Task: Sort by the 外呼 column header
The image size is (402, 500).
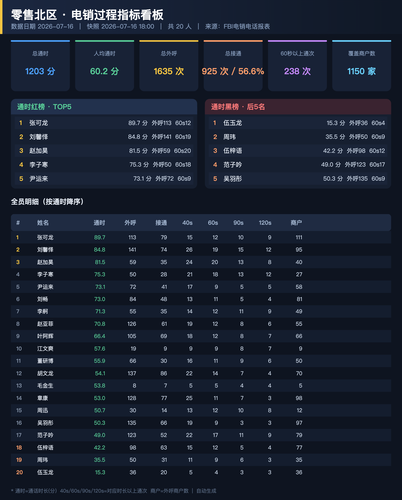Action: click(x=130, y=223)
